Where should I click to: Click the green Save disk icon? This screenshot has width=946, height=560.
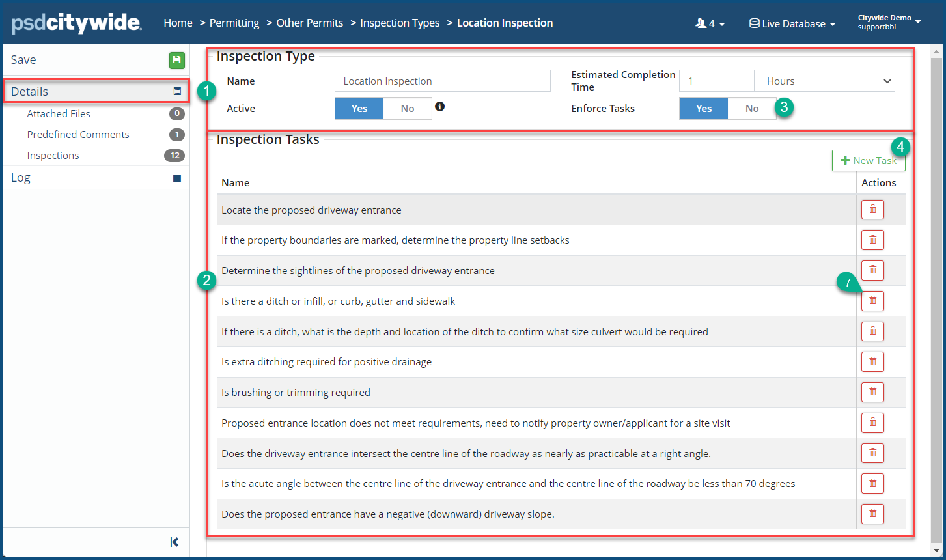coord(177,61)
